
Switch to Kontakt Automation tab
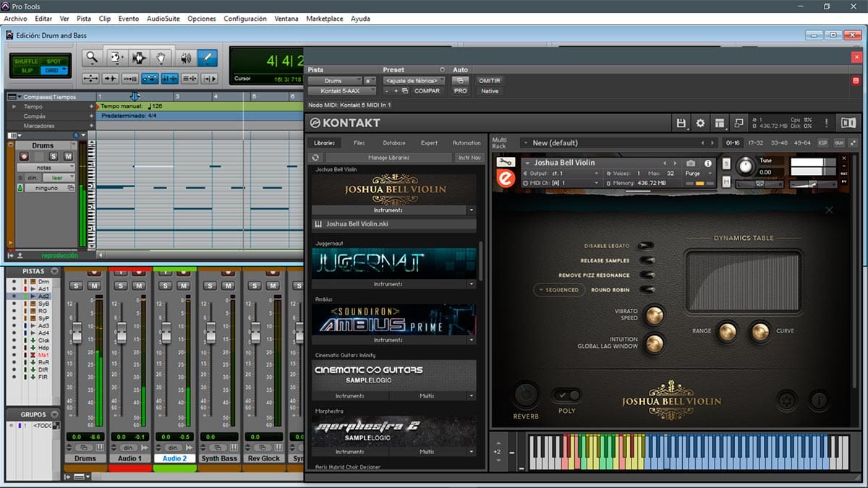click(467, 143)
